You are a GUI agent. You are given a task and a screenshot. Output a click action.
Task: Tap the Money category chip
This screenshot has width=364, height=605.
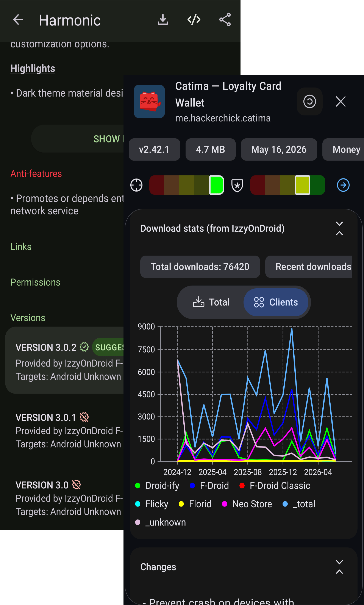point(343,149)
